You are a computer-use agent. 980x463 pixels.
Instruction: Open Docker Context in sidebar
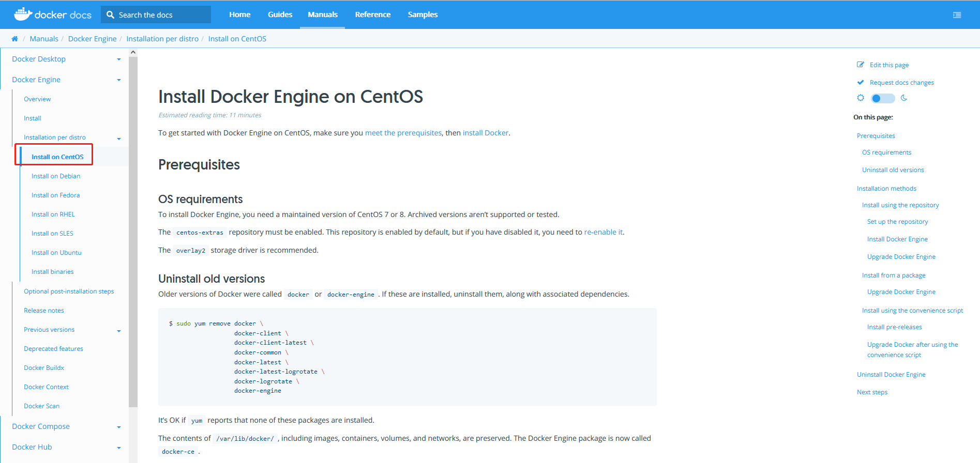click(46, 387)
